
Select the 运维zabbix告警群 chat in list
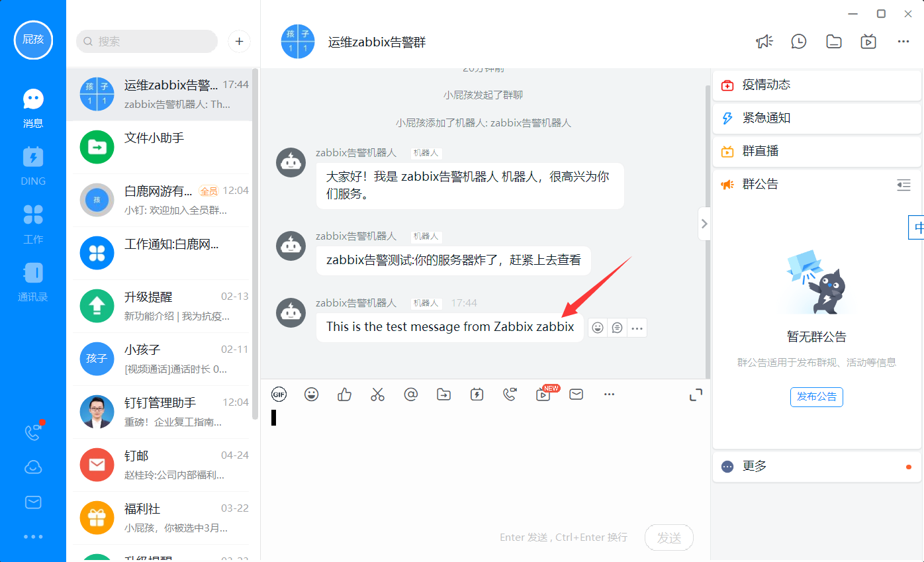159,94
